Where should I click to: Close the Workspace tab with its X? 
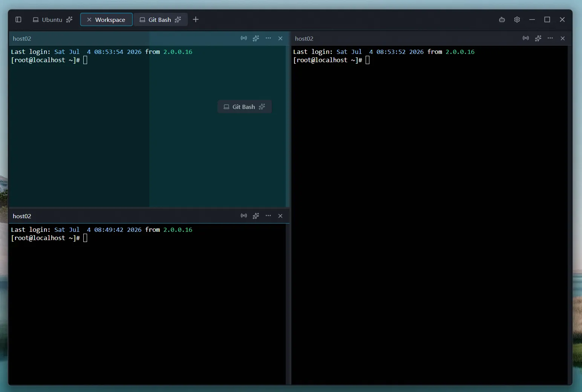pyautogui.click(x=89, y=20)
